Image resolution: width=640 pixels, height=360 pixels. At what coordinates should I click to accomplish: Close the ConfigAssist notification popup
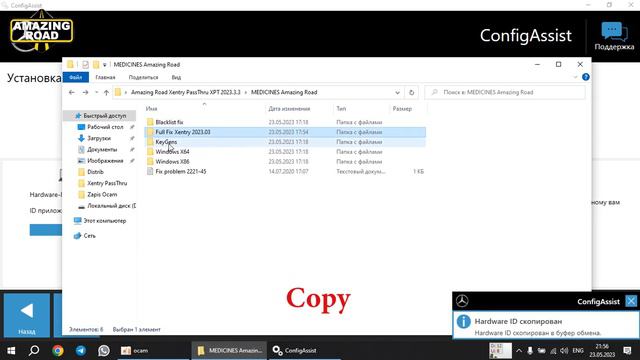tap(631, 301)
